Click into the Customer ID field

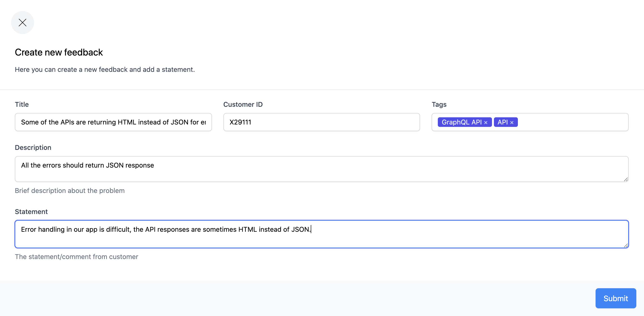click(x=321, y=122)
